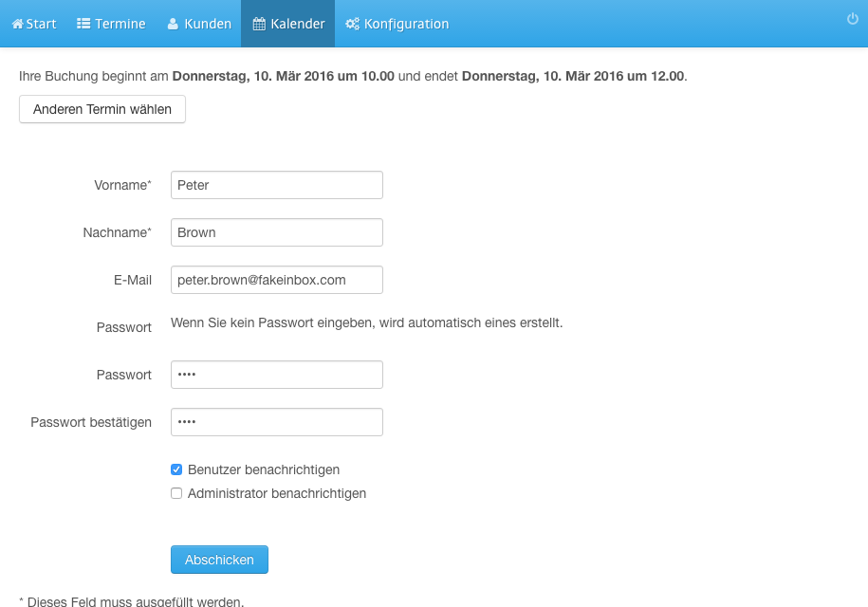Open the Termine menu item
This screenshot has width=868, height=607.
[x=111, y=24]
